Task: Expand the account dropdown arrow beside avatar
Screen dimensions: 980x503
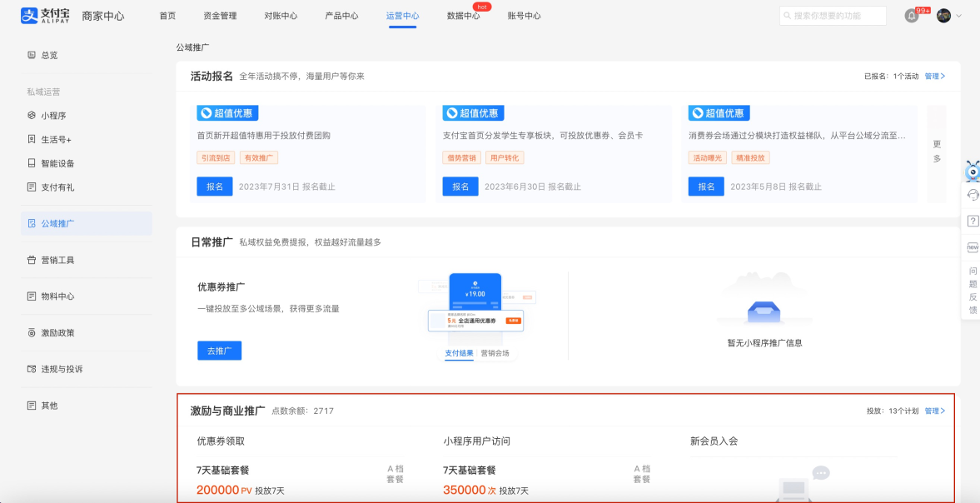Action: coord(958,17)
